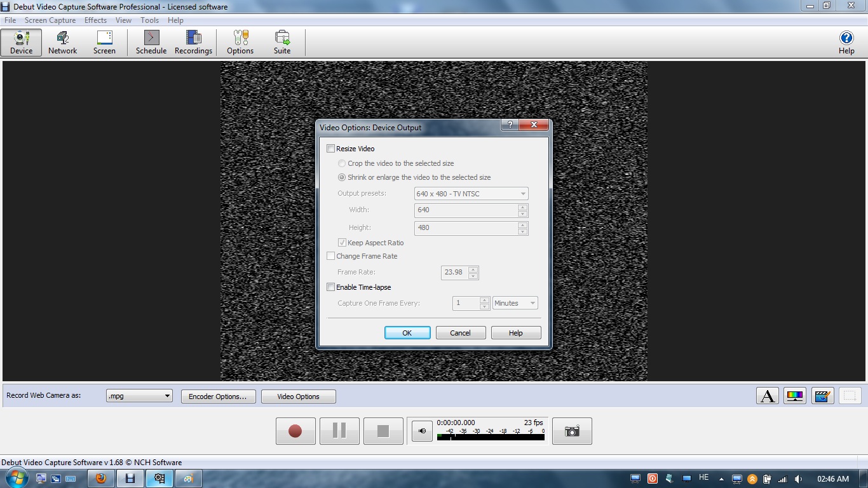
Task: Increase the Width value with up arrow
Action: tap(522, 207)
